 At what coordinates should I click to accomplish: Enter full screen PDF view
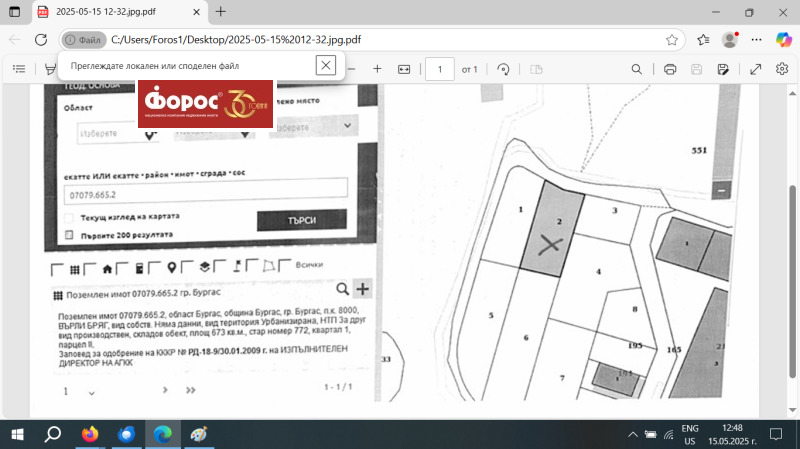755,69
